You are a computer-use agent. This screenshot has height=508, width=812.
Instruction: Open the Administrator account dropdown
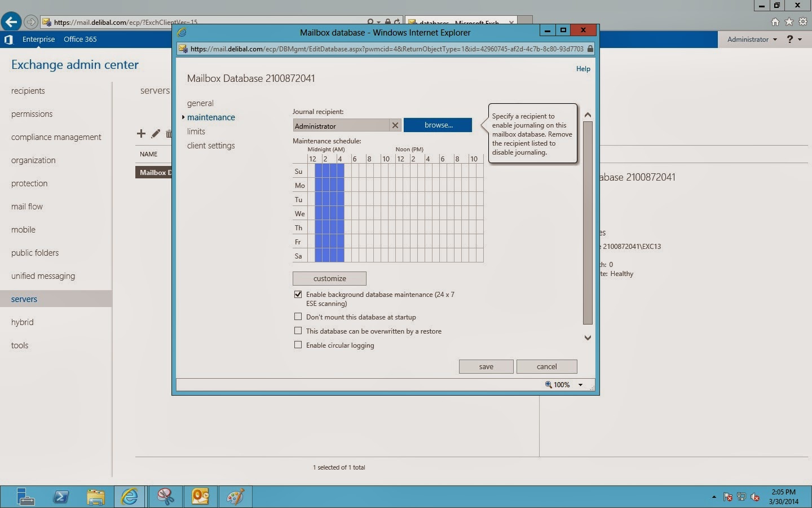[x=752, y=40]
